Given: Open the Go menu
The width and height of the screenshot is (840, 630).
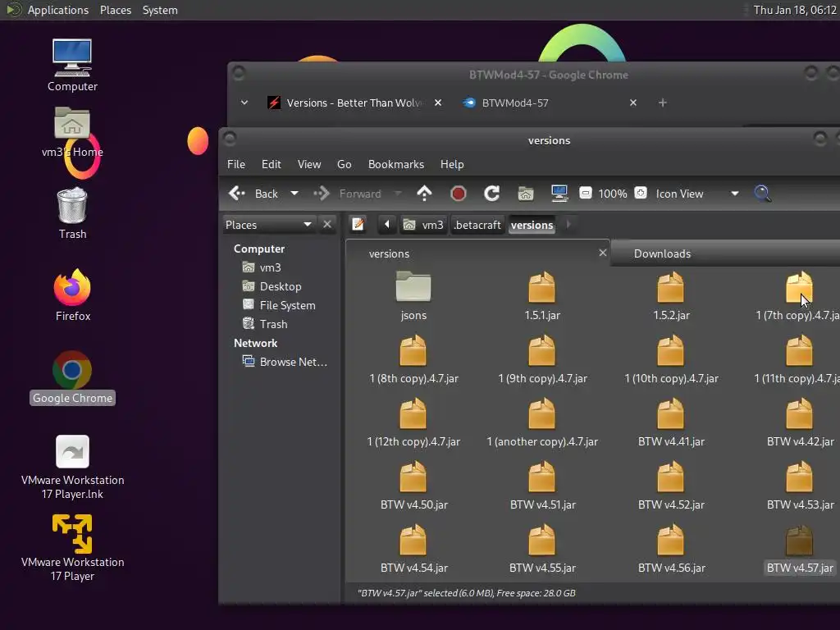Looking at the screenshot, I should coord(344,164).
